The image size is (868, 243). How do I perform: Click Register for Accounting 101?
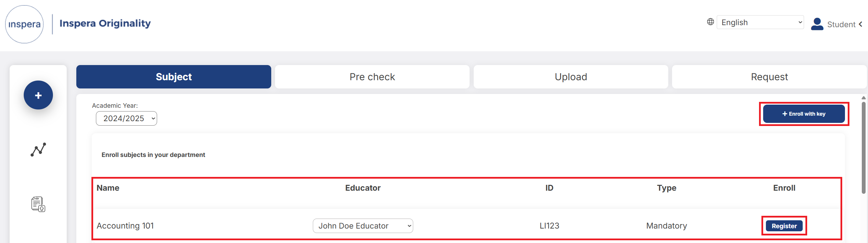pos(784,226)
